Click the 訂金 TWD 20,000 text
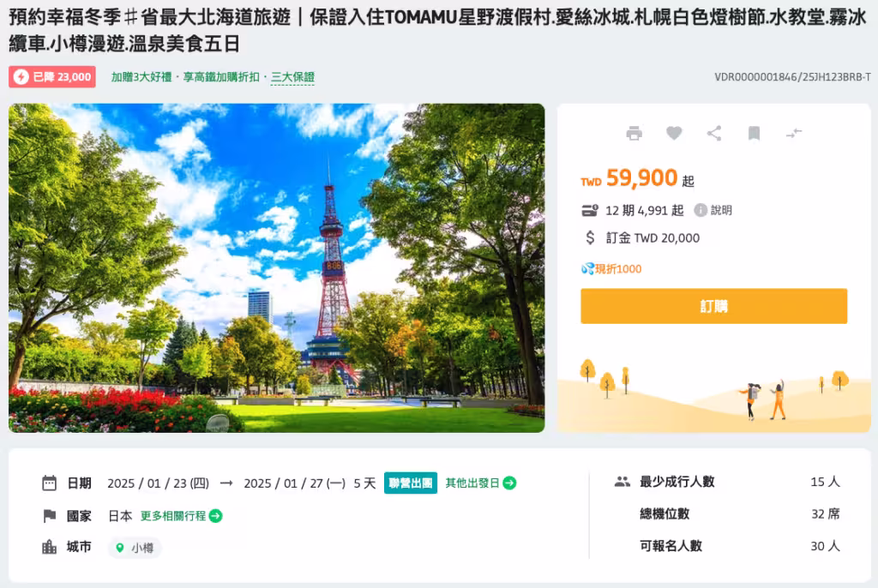This screenshot has width=878, height=588. [652, 238]
